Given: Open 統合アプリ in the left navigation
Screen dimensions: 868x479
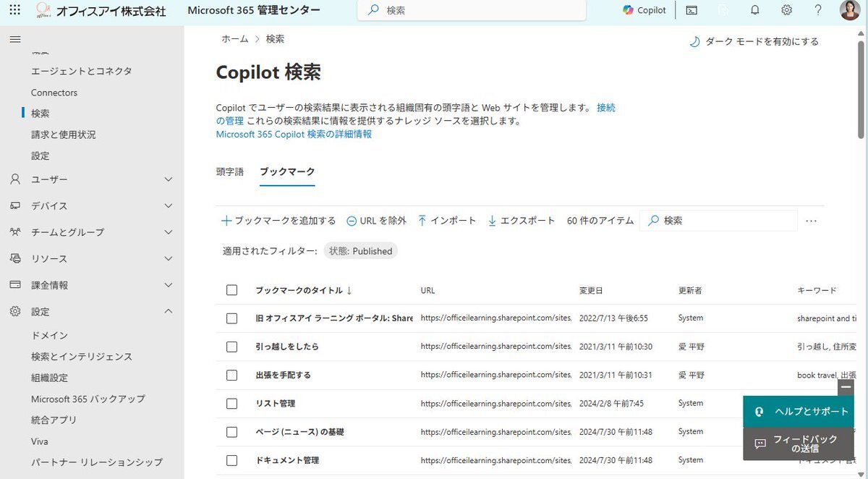Looking at the screenshot, I should 54,420.
